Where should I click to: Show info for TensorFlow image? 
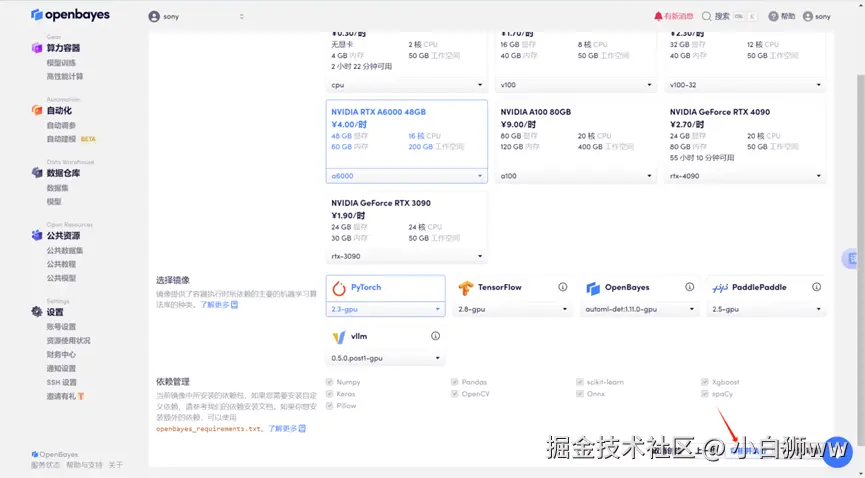[563, 287]
